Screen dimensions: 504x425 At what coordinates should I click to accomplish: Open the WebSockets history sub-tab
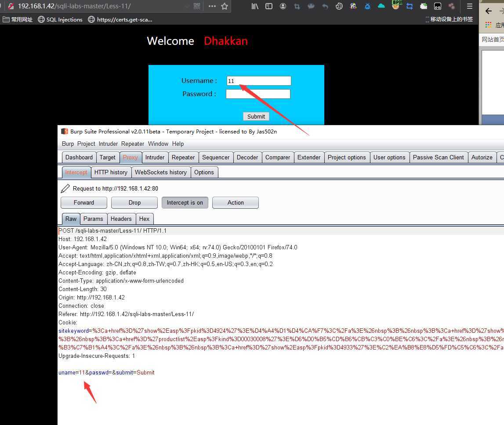pos(161,172)
